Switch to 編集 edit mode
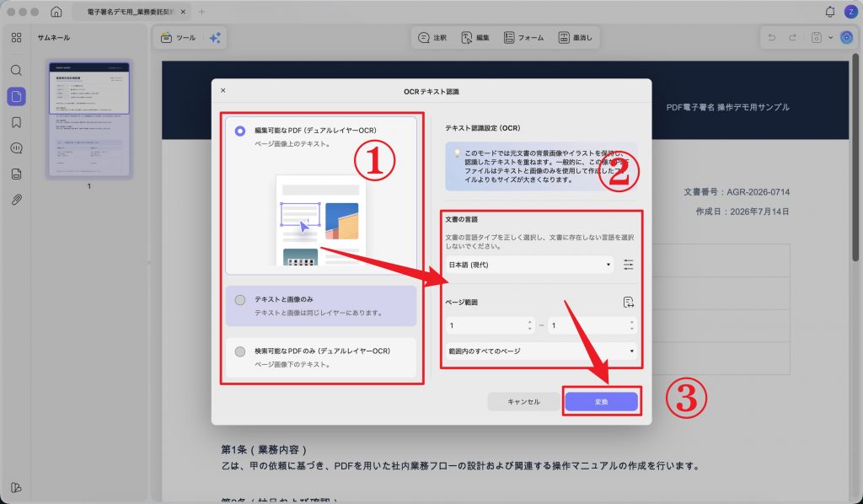The image size is (863, 504). click(475, 37)
